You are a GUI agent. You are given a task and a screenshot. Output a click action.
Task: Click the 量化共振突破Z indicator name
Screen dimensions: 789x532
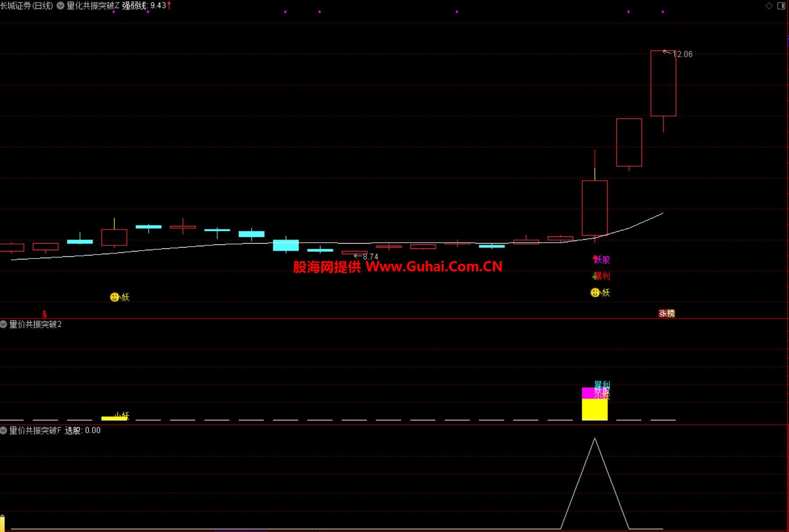click(93, 6)
